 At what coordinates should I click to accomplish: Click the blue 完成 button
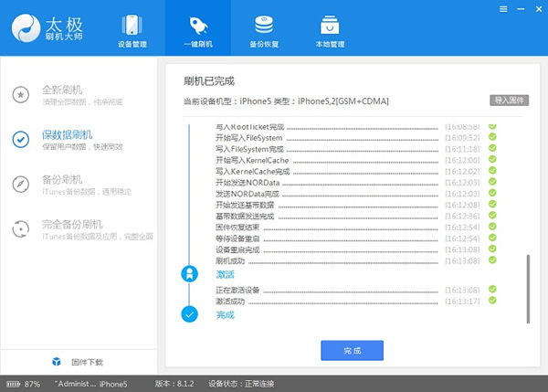tap(352, 351)
